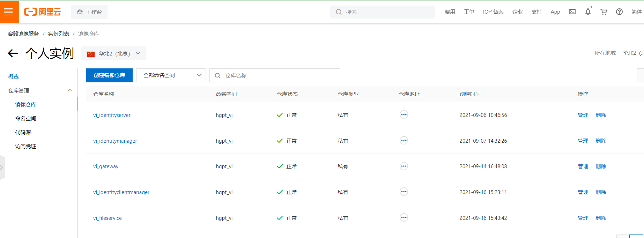Click the back arrow beside 个人实例
The height and width of the screenshot is (238, 644).
click(x=13, y=53)
